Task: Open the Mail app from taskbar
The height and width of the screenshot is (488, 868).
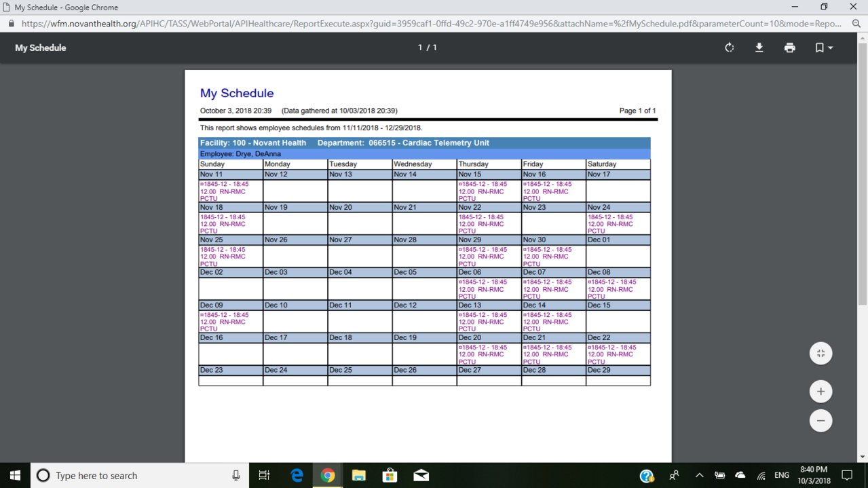Action: coord(421,475)
